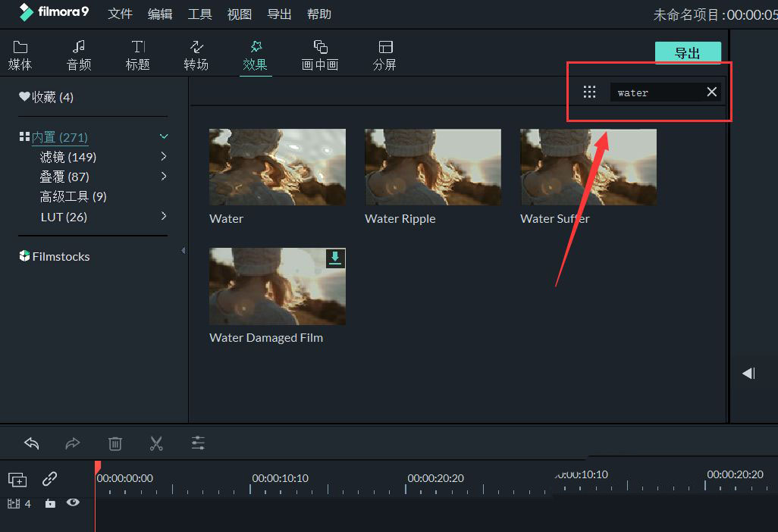Screen dimensions: 778x532
Task: Click the undo arrow icon
Action: tap(31, 443)
